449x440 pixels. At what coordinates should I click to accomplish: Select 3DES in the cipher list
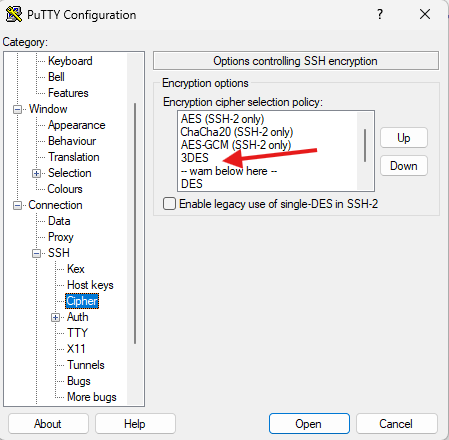tap(195, 158)
